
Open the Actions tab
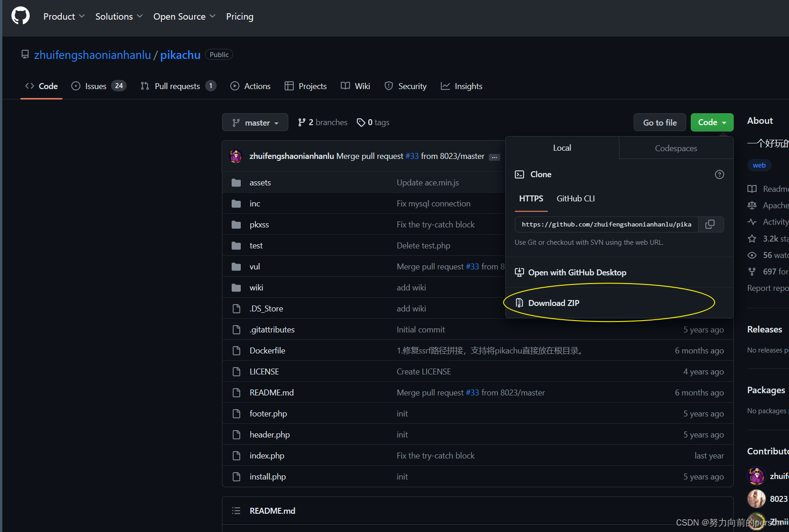(250, 86)
